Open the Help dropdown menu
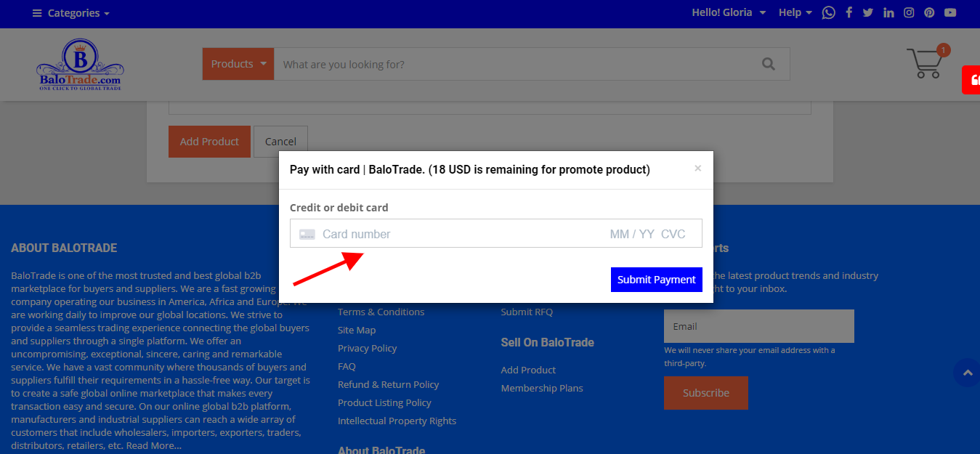Image resolution: width=980 pixels, height=454 pixels. pos(795,12)
